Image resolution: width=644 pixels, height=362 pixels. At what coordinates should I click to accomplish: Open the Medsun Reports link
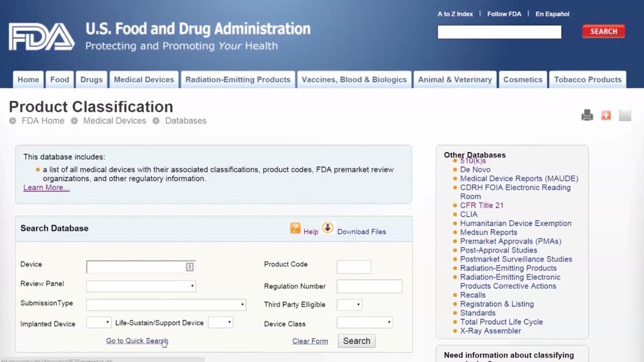coord(489,232)
